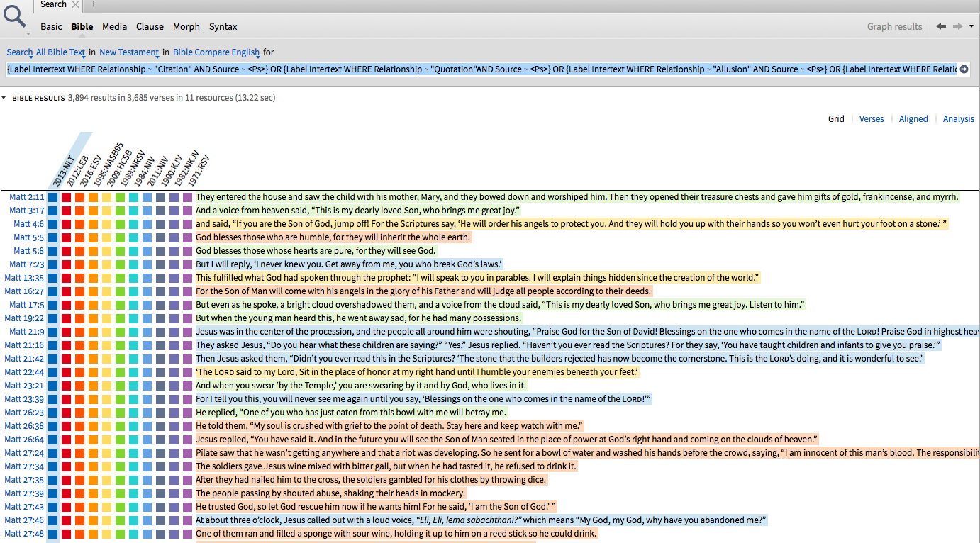Go forward with the right arrow icon

[x=957, y=26]
